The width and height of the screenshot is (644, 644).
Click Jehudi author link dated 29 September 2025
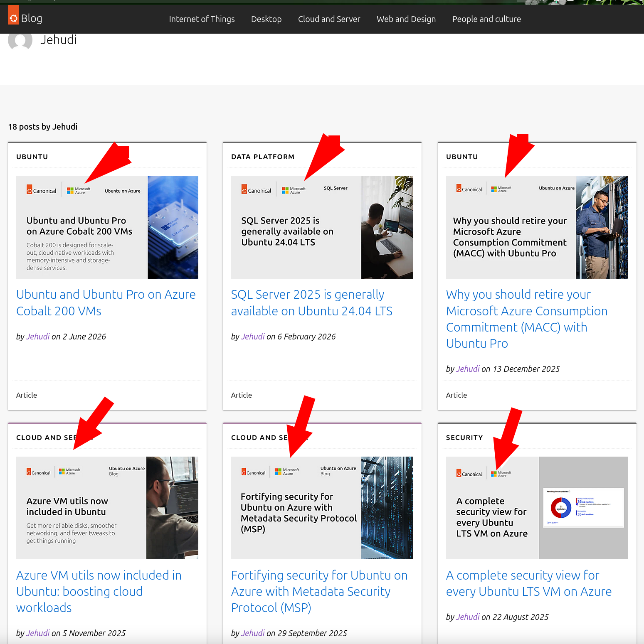click(x=253, y=633)
